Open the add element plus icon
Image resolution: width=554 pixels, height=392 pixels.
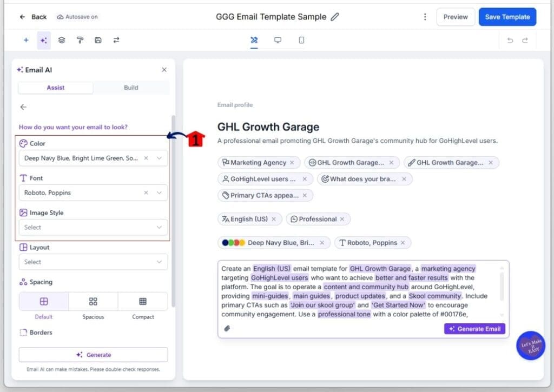(x=26, y=40)
